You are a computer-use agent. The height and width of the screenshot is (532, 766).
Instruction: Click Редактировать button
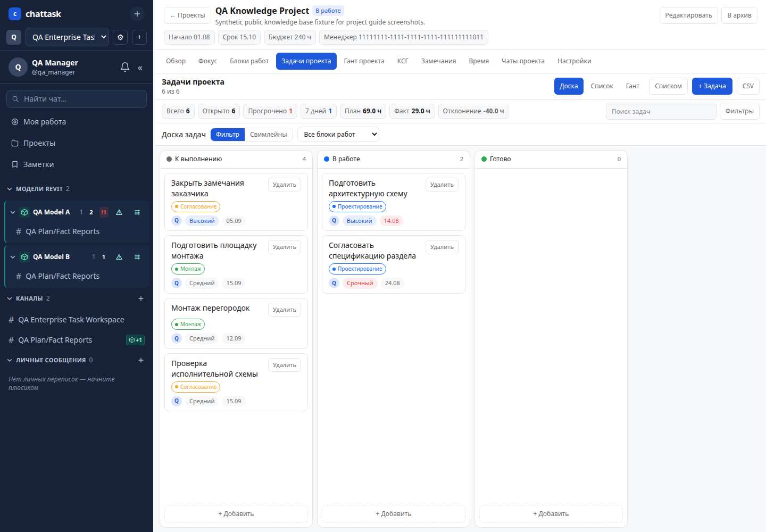click(x=688, y=15)
